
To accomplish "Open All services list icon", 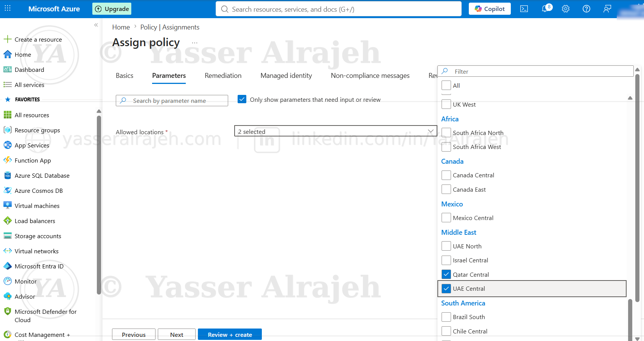I will click(8, 85).
